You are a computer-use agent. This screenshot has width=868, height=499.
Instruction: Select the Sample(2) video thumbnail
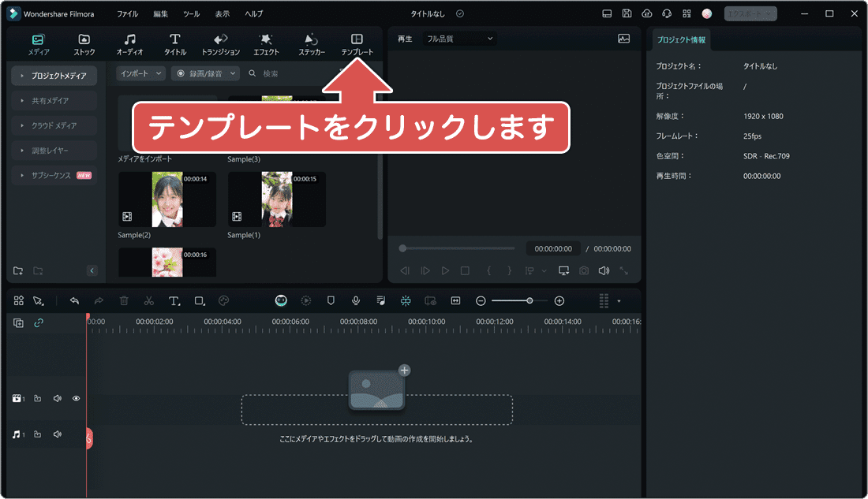(x=166, y=199)
